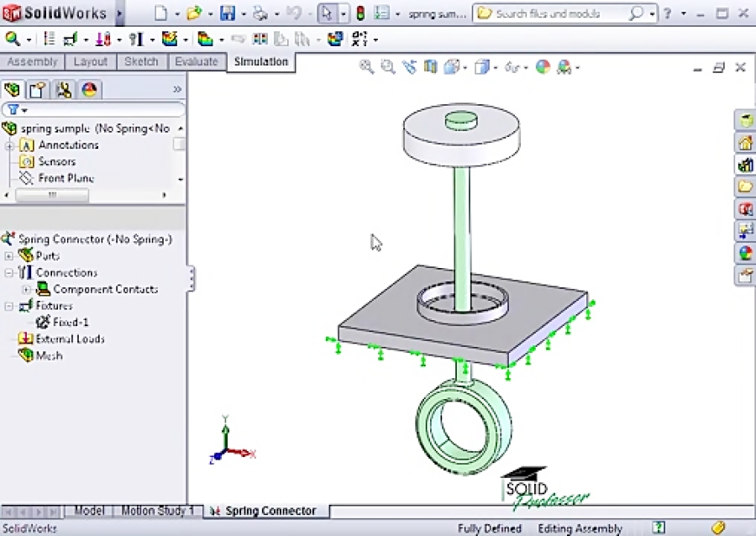
Task: Open the Motion Study 1 tab
Action: [158, 510]
